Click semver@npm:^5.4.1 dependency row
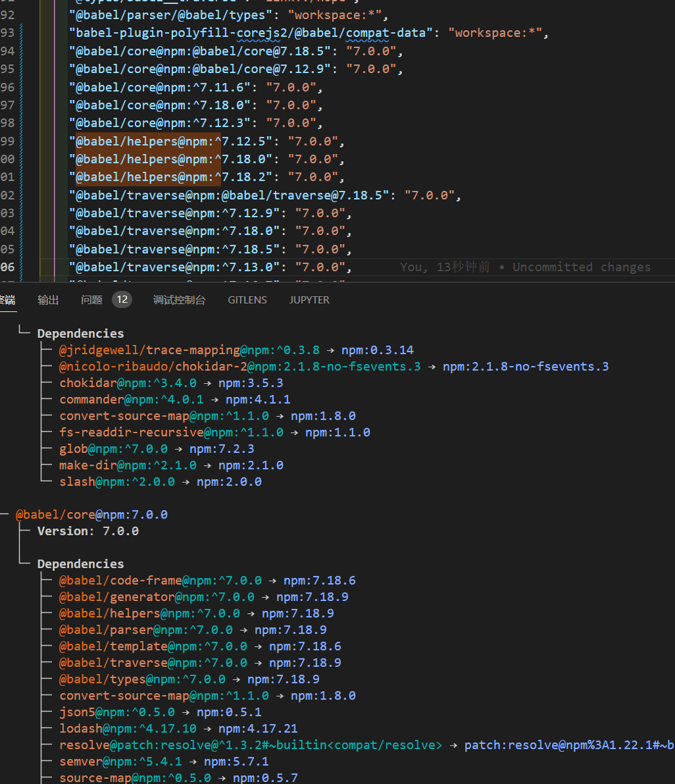The width and height of the screenshot is (675, 784). tap(164, 762)
